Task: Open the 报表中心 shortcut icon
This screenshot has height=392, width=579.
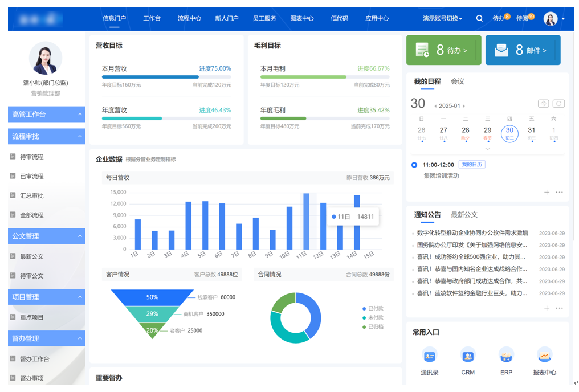Action: (545, 356)
